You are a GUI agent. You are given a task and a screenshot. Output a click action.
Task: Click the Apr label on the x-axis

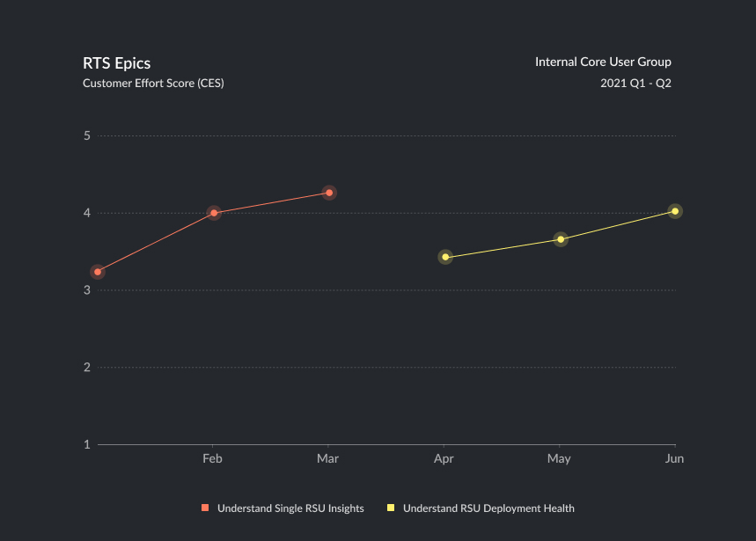click(x=444, y=459)
